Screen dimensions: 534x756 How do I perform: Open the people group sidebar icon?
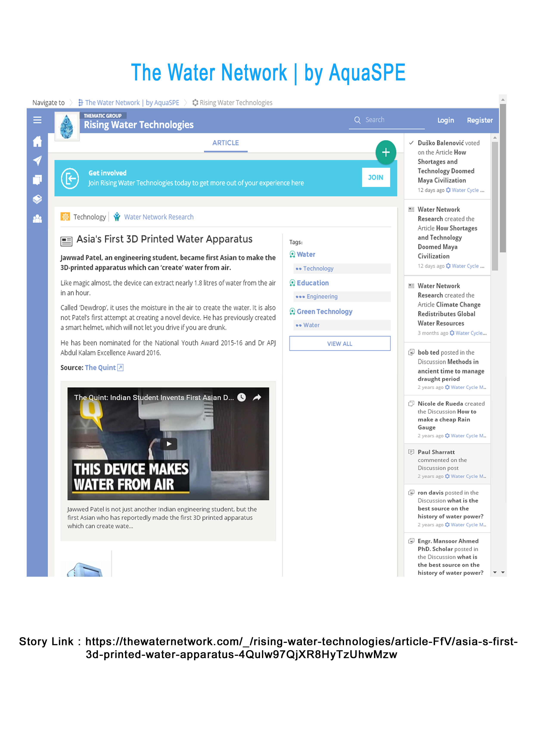[37, 219]
